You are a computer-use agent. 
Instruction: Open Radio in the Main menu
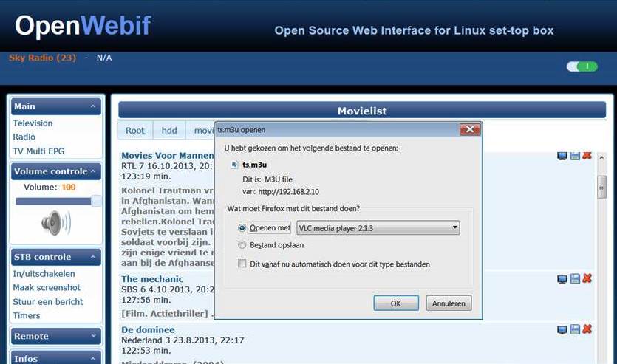24,137
